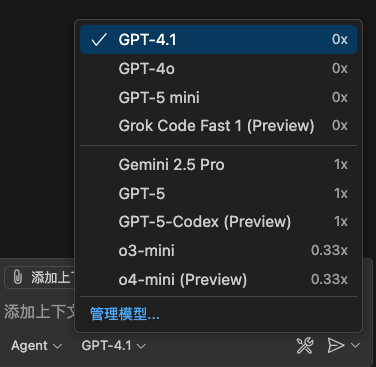376x367 pixels.
Task: Select the GPT-5 model option
Action: 218,193
